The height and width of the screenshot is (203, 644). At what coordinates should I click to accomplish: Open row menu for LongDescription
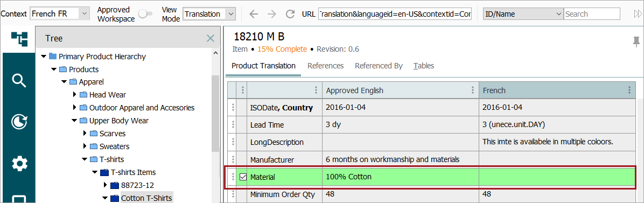pyautogui.click(x=233, y=142)
